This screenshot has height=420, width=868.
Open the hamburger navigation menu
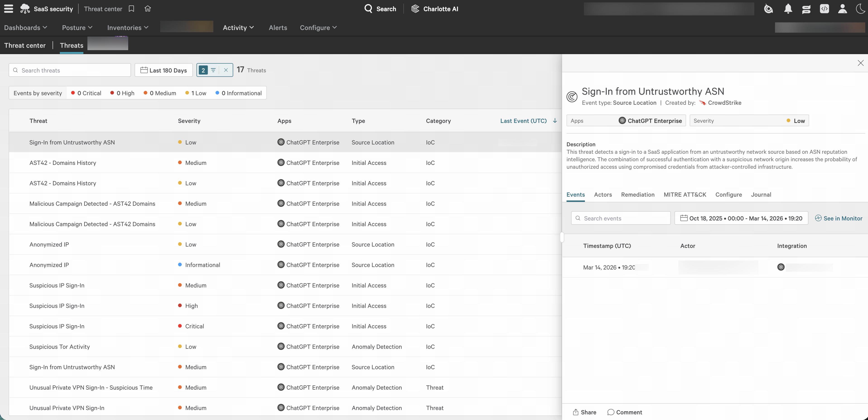pyautogui.click(x=8, y=9)
